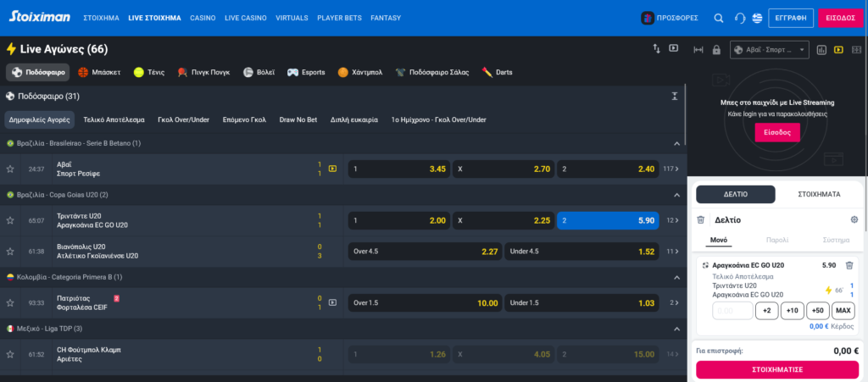Open betslip settings gear icon
Screen dimensions: 868x382
pyautogui.click(x=854, y=220)
